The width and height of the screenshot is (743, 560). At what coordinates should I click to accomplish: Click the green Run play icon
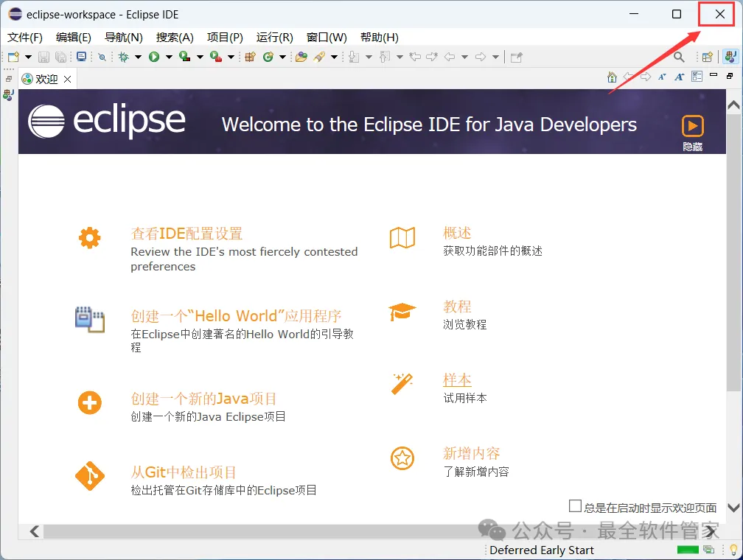pos(154,57)
